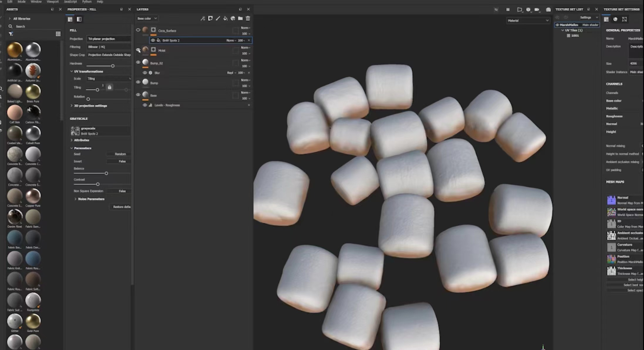The width and height of the screenshot is (644, 350).
Task: Open the Mode menu
Action: pyautogui.click(x=22, y=2)
